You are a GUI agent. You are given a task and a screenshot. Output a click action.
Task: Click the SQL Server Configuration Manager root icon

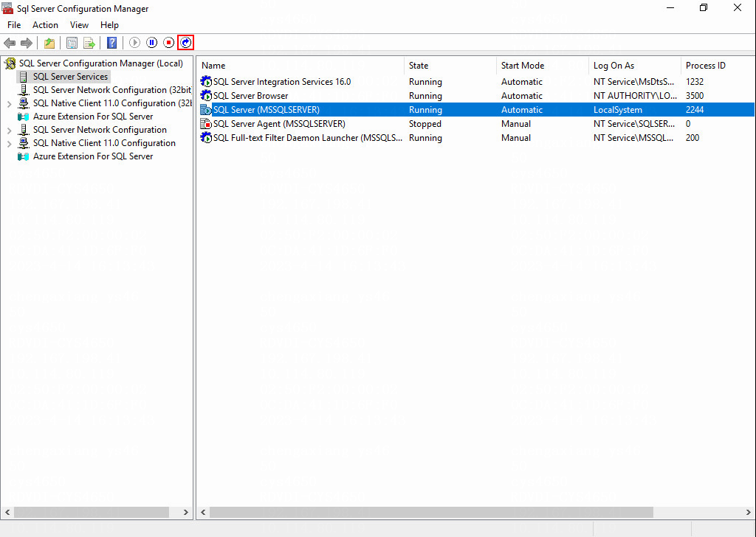pos(10,63)
